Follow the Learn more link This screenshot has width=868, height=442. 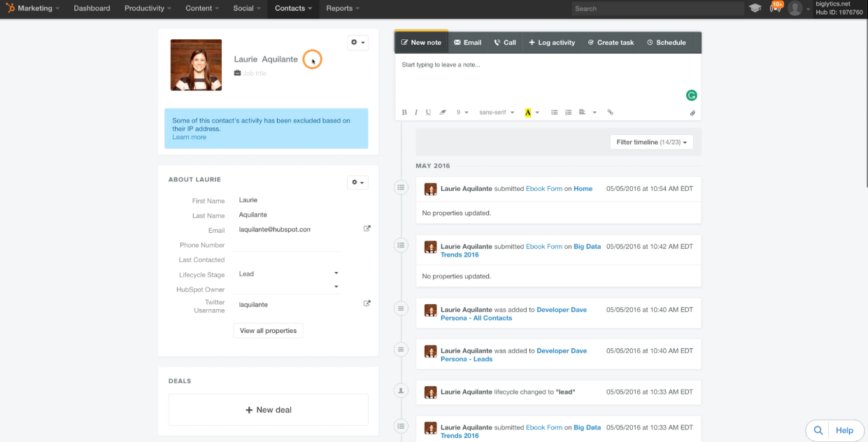click(190, 137)
